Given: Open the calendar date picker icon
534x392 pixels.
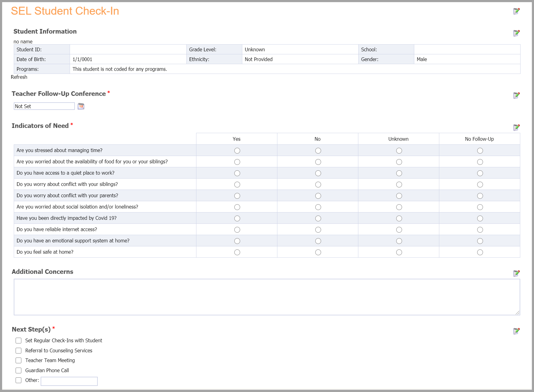Looking at the screenshot, I should click(81, 106).
